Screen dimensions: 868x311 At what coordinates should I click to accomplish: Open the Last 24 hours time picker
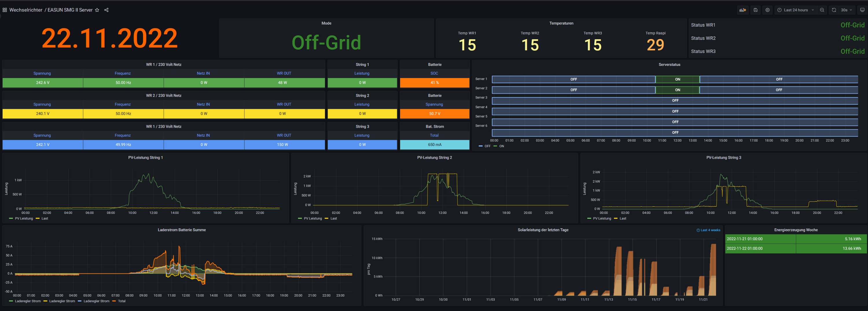pos(795,10)
